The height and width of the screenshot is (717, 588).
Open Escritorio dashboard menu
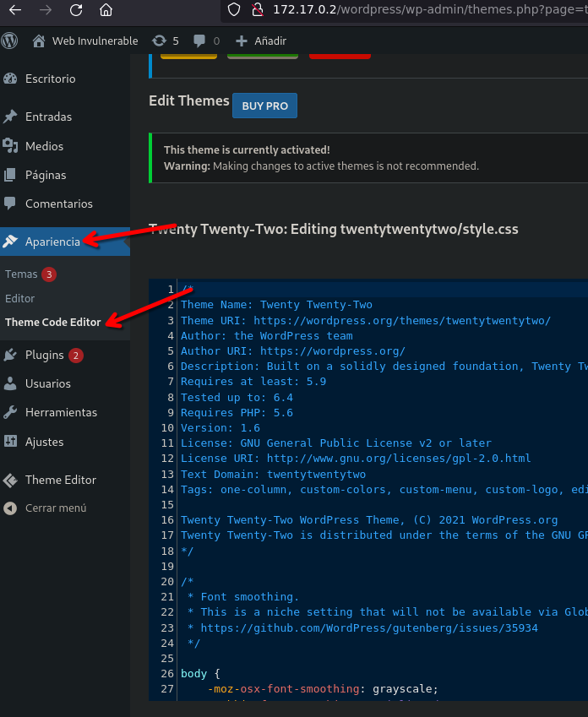(x=50, y=79)
